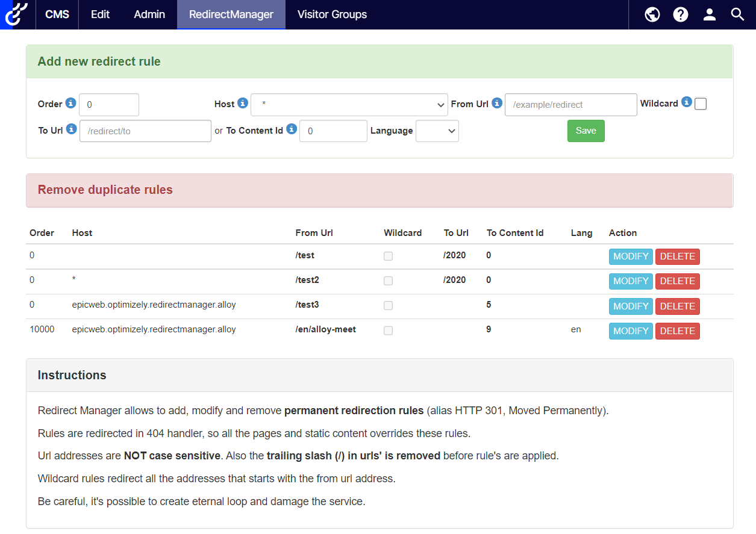This screenshot has width=756, height=534.
Task: Open the Host dropdown
Action: (x=349, y=104)
